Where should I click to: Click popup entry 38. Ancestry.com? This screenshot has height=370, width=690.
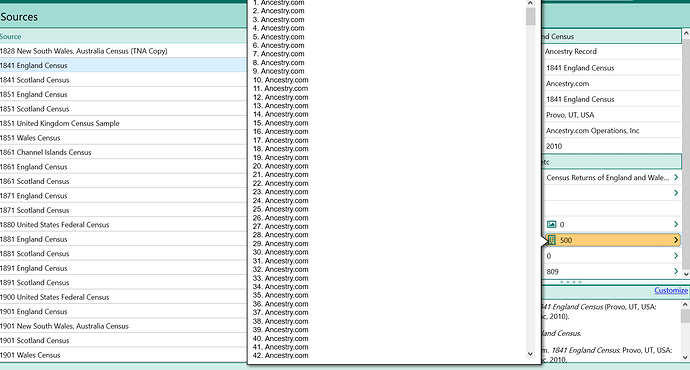[x=280, y=321]
